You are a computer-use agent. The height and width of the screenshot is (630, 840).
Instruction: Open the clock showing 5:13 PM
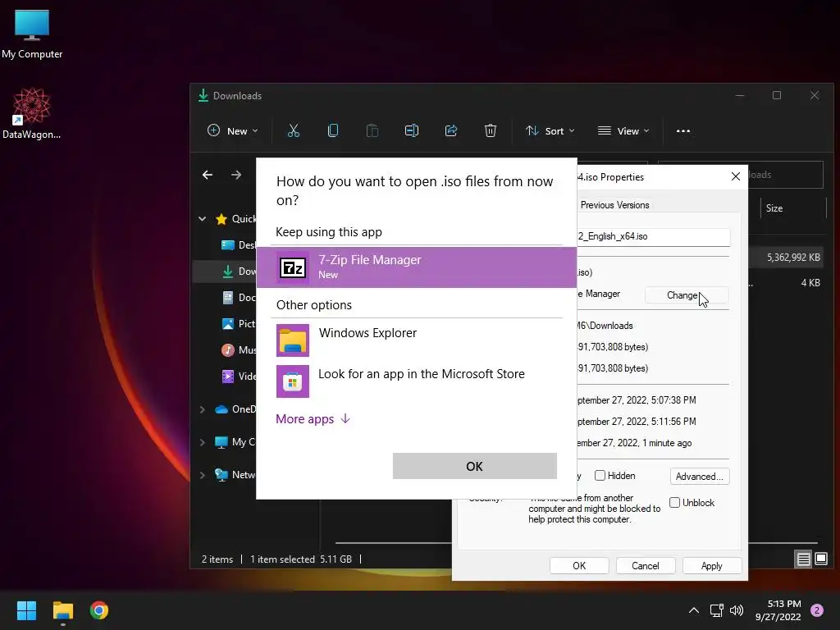778,610
